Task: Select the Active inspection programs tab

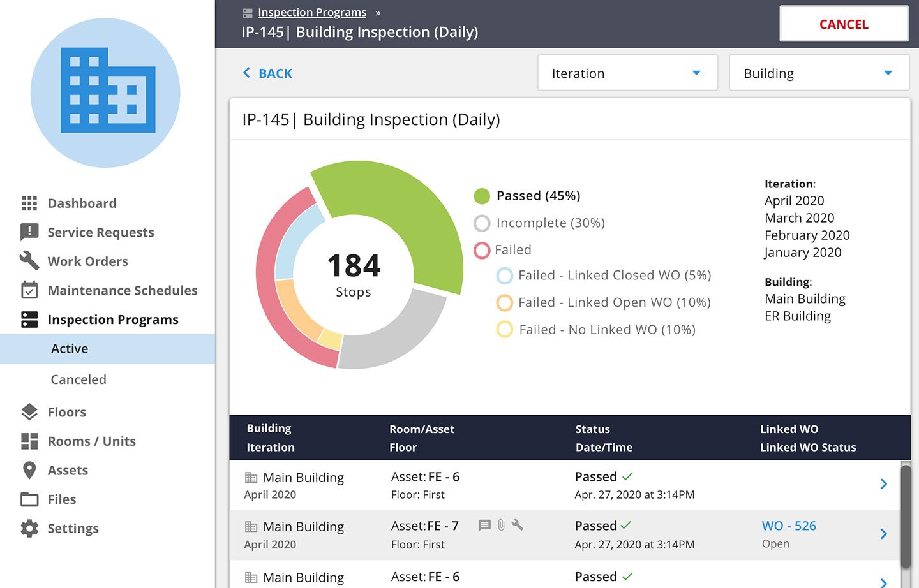Action: click(70, 349)
